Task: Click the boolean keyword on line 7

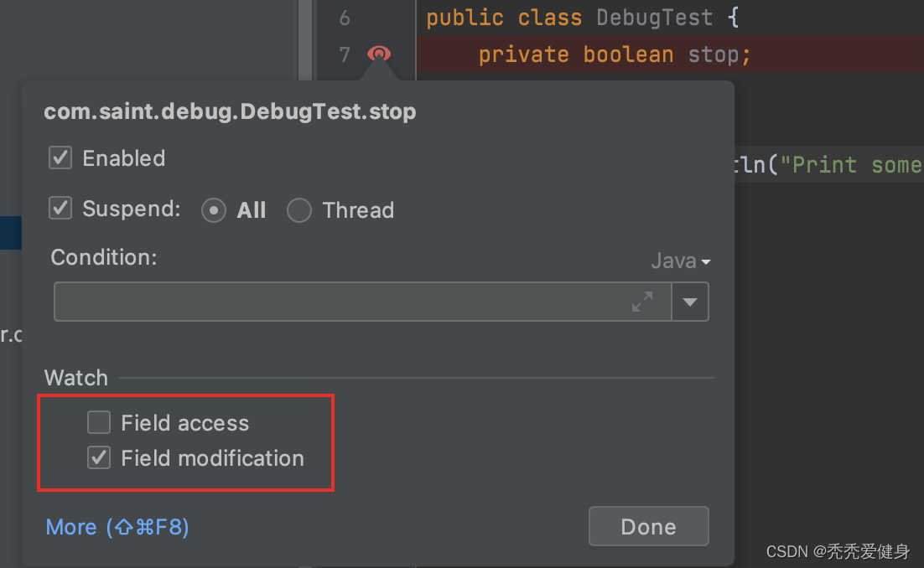Action: tap(628, 55)
